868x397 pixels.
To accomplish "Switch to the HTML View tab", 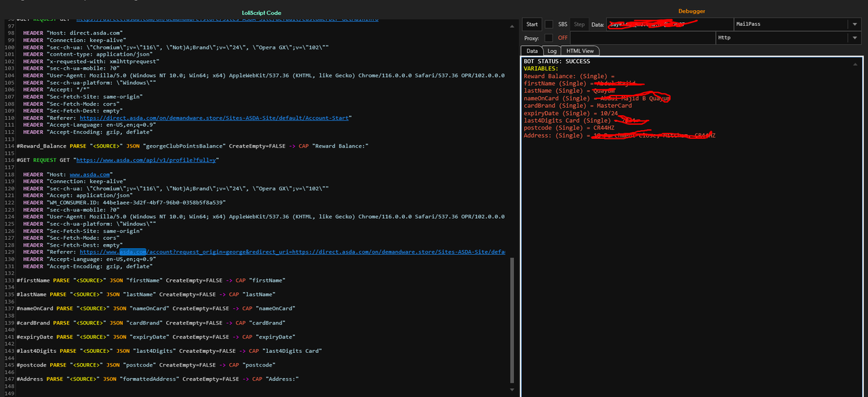I will [580, 51].
